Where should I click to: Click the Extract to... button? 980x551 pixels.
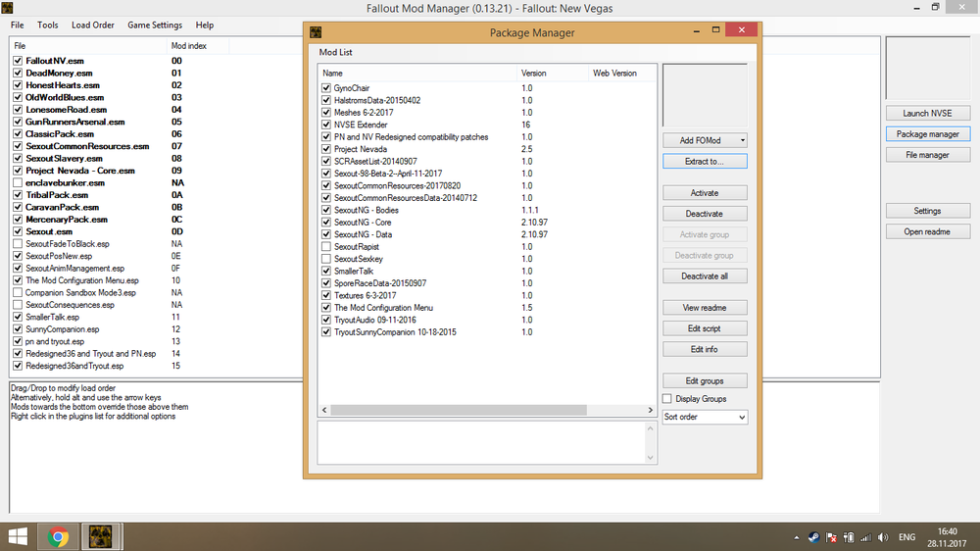[x=705, y=162]
